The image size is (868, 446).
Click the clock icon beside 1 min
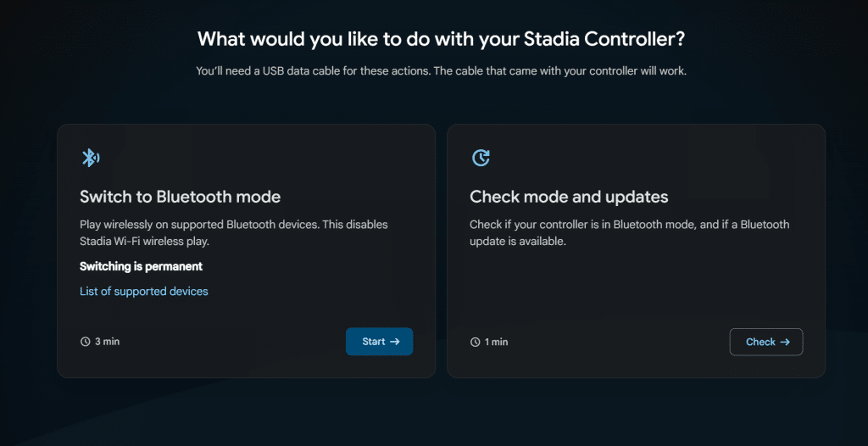pyautogui.click(x=475, y=342)
